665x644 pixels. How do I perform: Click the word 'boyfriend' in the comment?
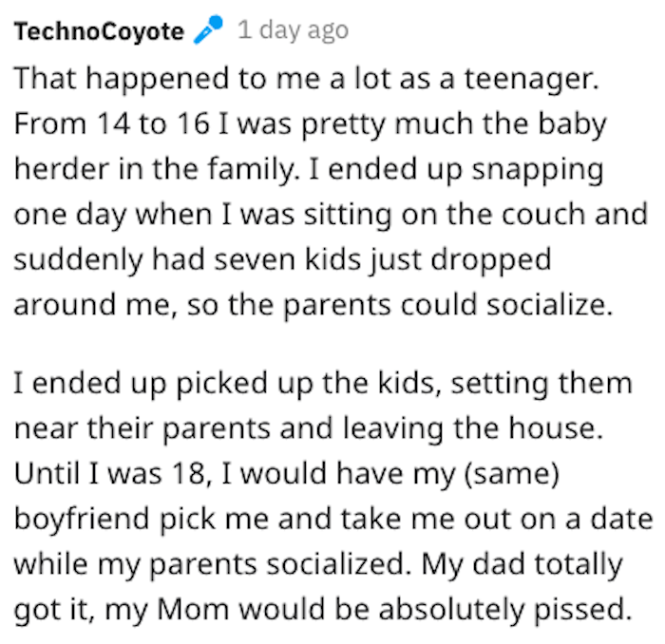point(82,520)
